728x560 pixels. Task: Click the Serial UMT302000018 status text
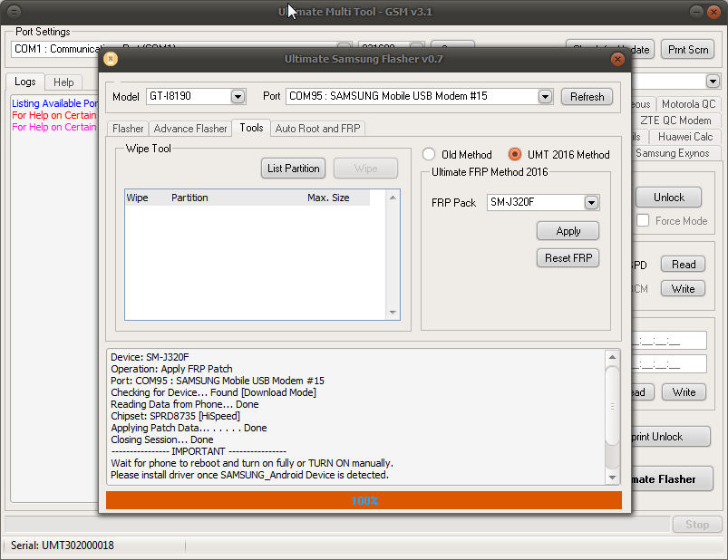click(x=63, y=546)
